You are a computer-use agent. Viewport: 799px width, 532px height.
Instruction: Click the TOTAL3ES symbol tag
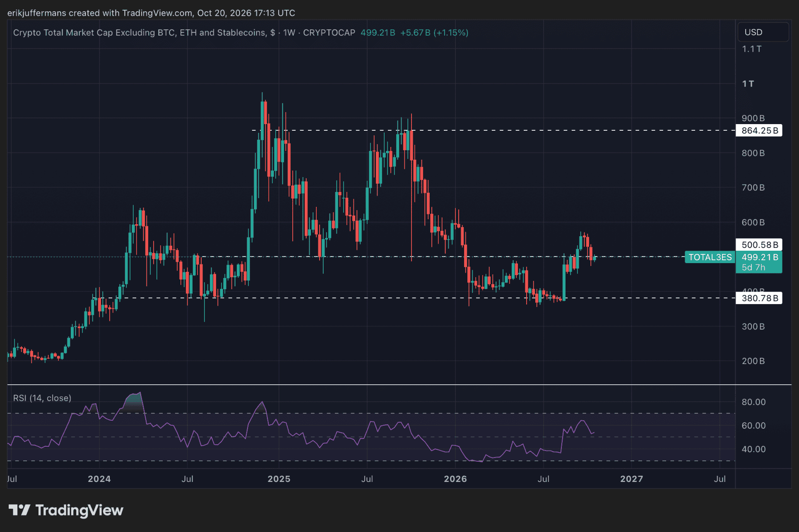coord(710,257)
